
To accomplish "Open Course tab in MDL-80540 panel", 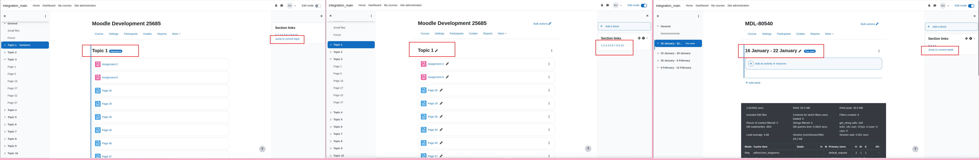I will click(x=752, y=34).
